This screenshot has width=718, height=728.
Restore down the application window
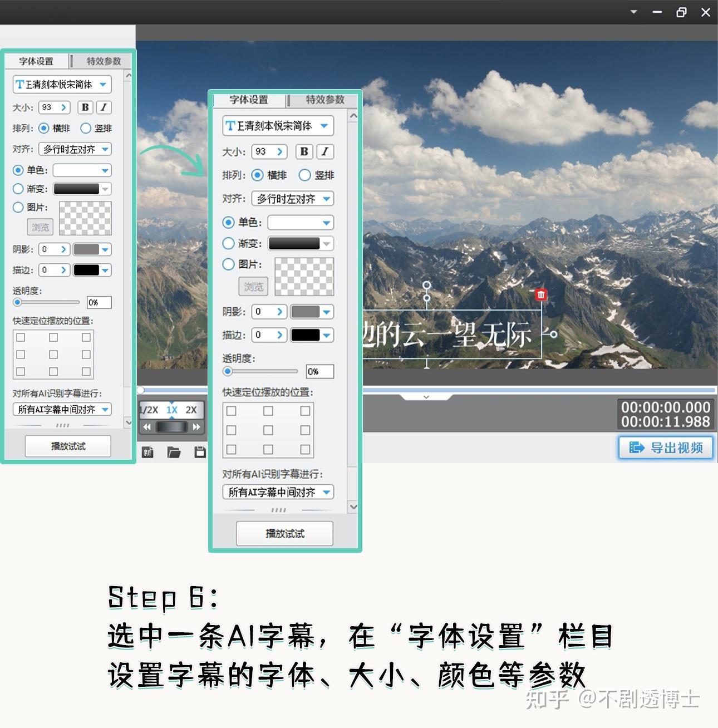681,12
